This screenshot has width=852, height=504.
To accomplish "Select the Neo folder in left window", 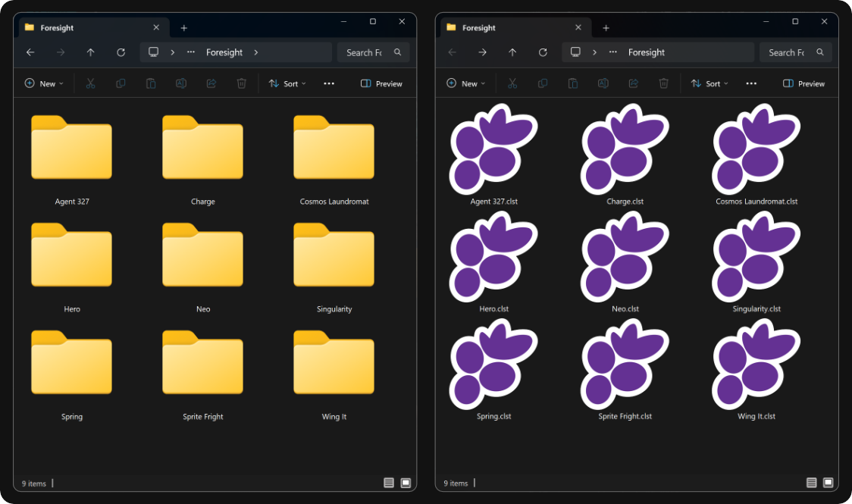I will pyautogui.click(x=202, y=255).
